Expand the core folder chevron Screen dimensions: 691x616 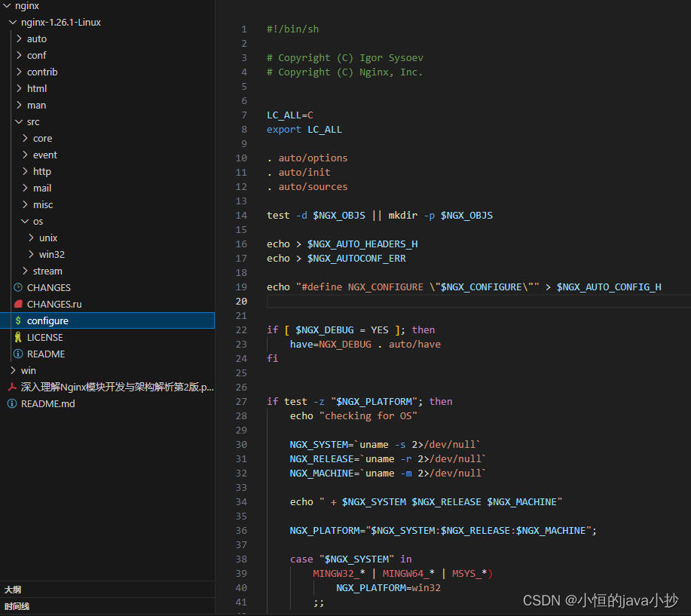point(25,138)
